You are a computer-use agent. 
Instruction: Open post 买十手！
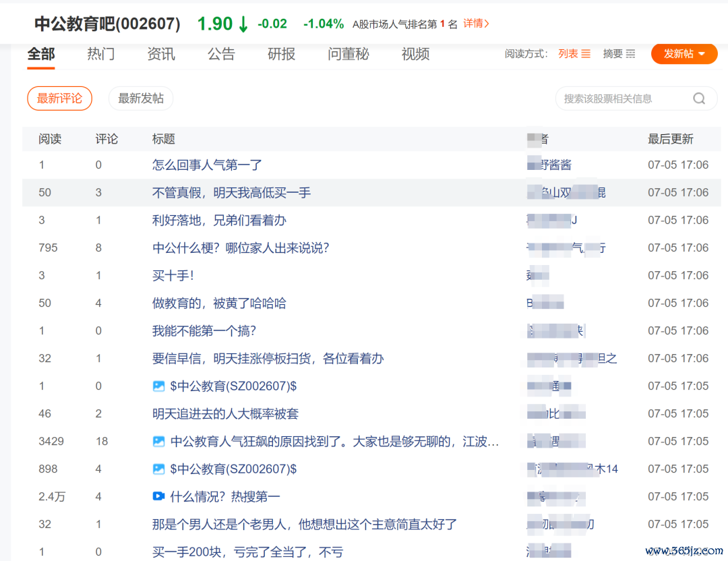point(173,275)
